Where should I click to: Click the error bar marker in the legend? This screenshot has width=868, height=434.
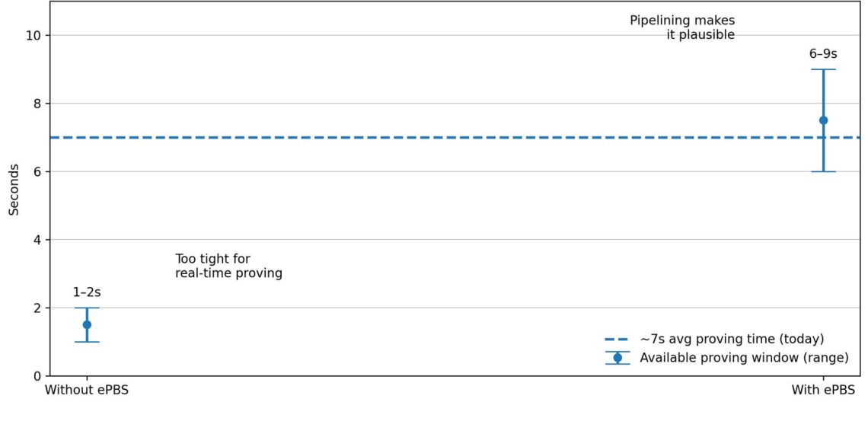tap(617, 358)
